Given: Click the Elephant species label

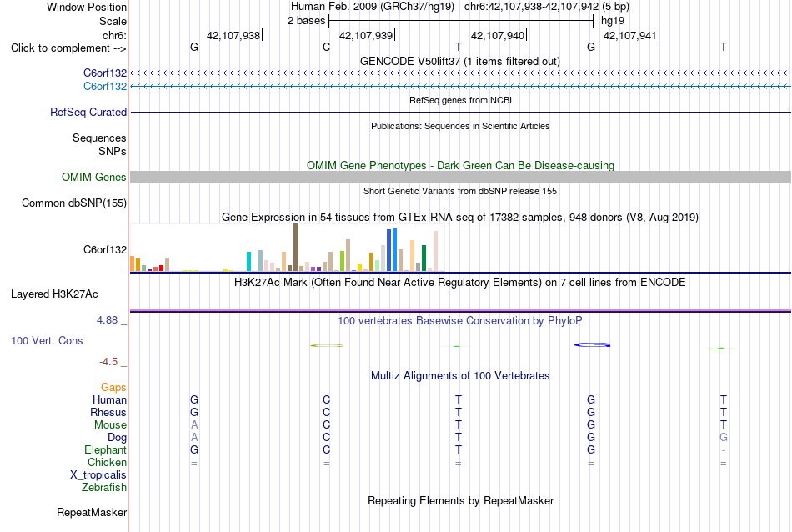Looking at the screenshot, I should 106,449.
